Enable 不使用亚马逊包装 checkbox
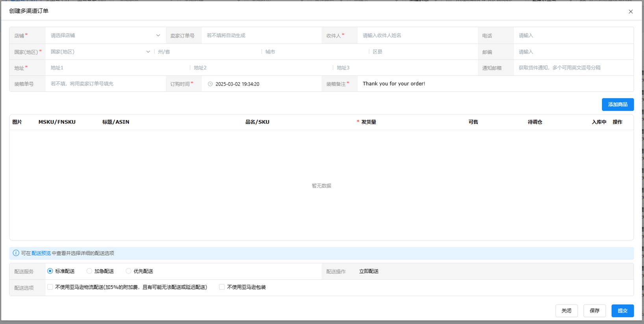 (x=222, y=287)
